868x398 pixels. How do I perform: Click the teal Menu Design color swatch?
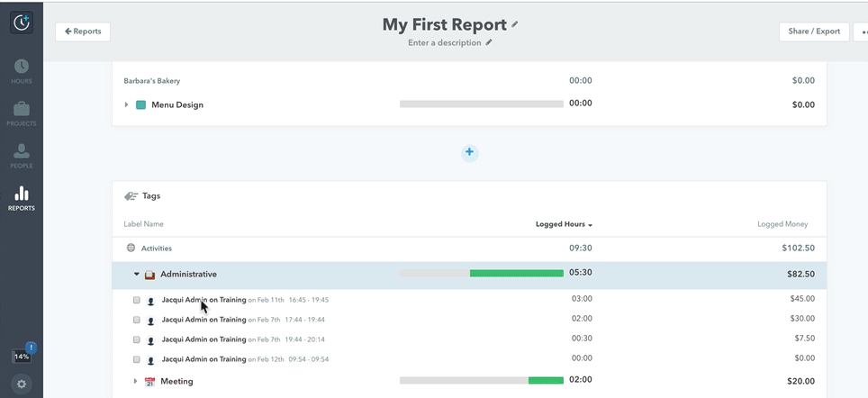(140, 104)
